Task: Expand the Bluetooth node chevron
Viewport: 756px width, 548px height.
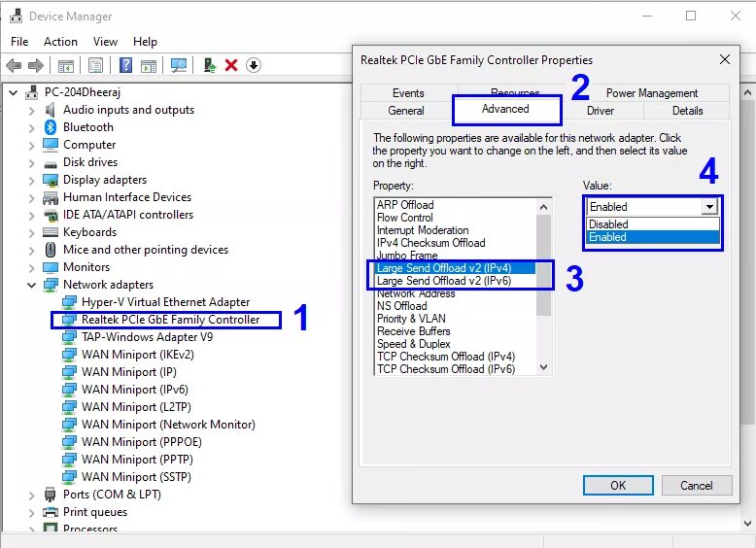Action: [x=32, y=127]
